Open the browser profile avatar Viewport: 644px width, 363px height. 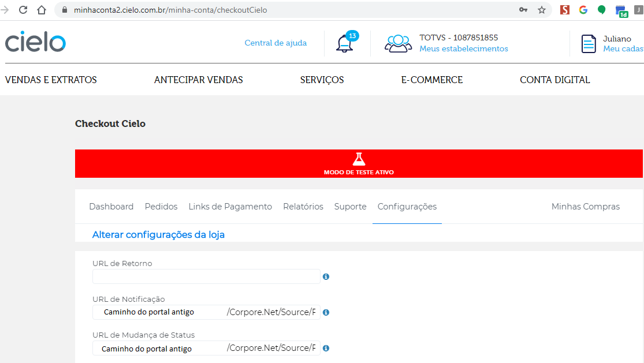coord(639,10)
